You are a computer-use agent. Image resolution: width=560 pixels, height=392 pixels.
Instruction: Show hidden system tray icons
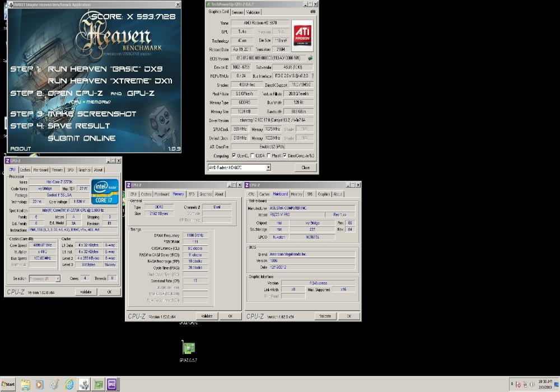tap(512, 384)
